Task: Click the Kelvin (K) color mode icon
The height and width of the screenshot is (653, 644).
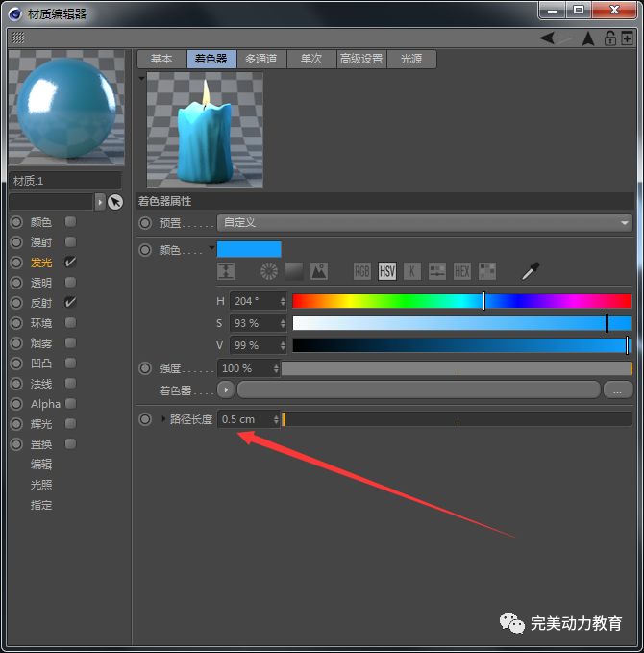Action: click(412, 272)
